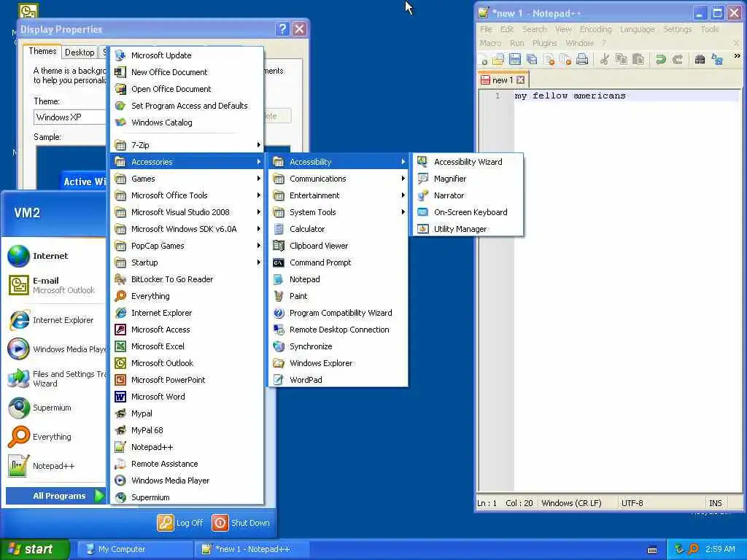
Task: Open Clipboard Viewer
Action: click(x=338, y=246)
